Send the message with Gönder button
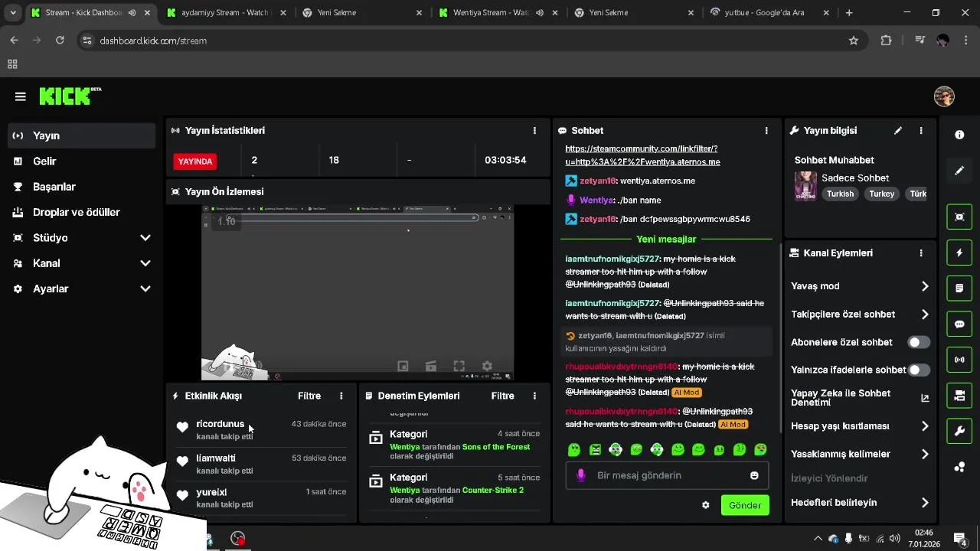 pyautogui.click(x=745, y=505)
